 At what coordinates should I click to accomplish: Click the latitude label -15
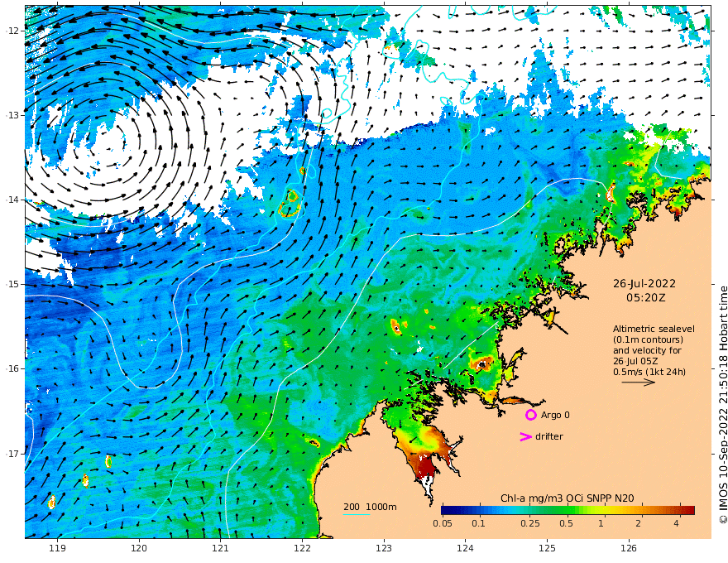(13, 284)
